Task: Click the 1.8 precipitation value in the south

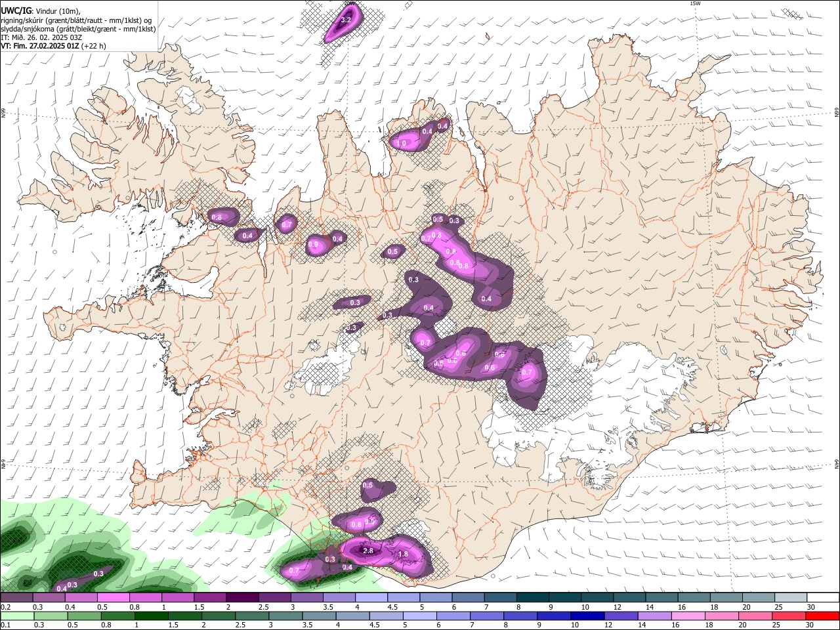Action: click(x=404, y=554)
